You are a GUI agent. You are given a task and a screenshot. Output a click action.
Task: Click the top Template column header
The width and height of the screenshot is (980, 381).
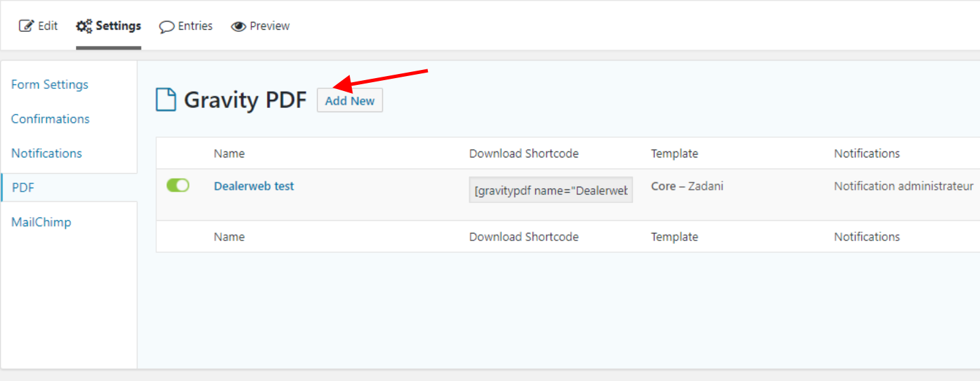click(674, 153)
